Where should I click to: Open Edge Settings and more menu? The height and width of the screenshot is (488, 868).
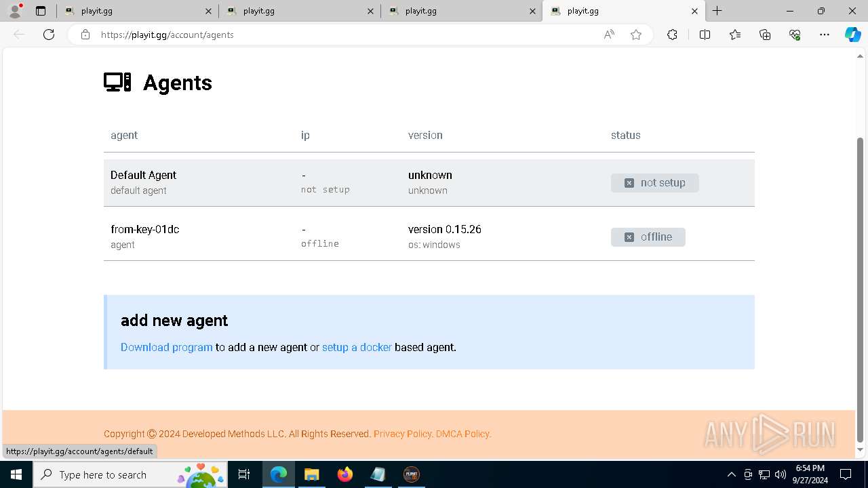click(825, 35)
